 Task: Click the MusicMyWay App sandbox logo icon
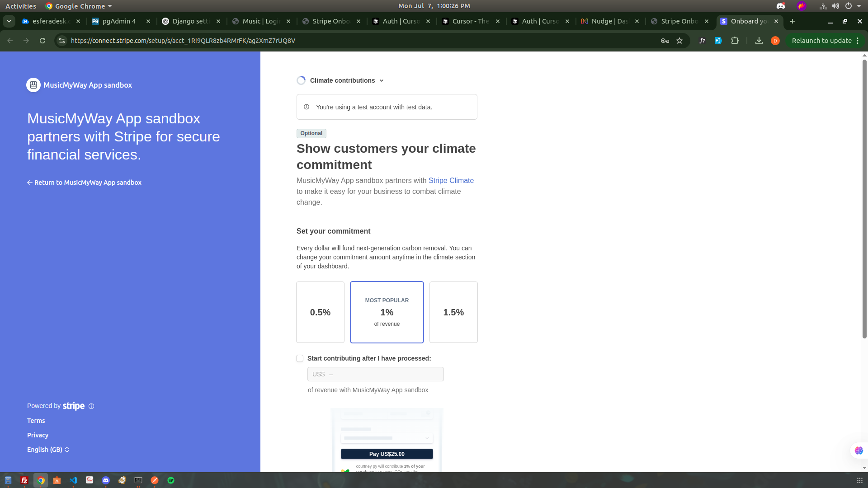click(33, 85)
